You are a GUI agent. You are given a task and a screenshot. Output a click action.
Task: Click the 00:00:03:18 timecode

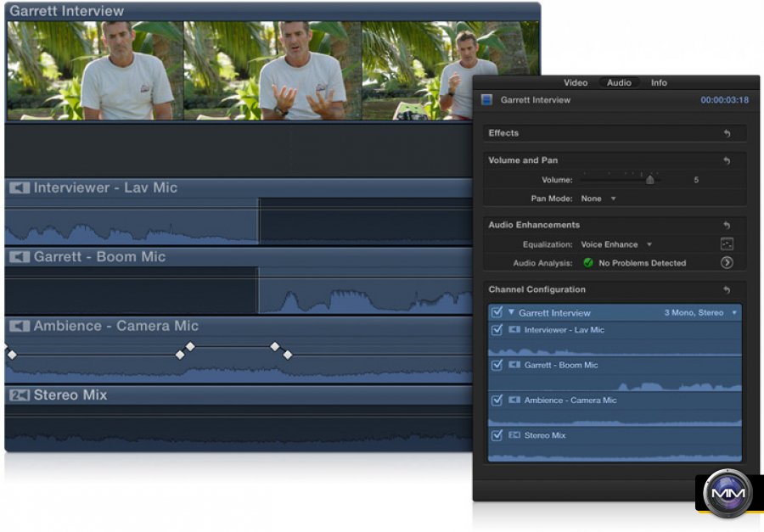724,100
